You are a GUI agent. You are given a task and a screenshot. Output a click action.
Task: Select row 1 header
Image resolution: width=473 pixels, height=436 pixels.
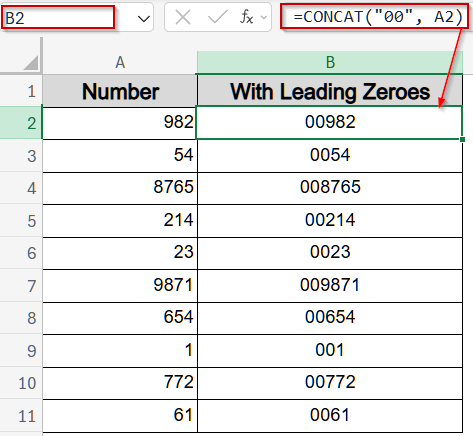pyautogui.click(x=21, y=91)
